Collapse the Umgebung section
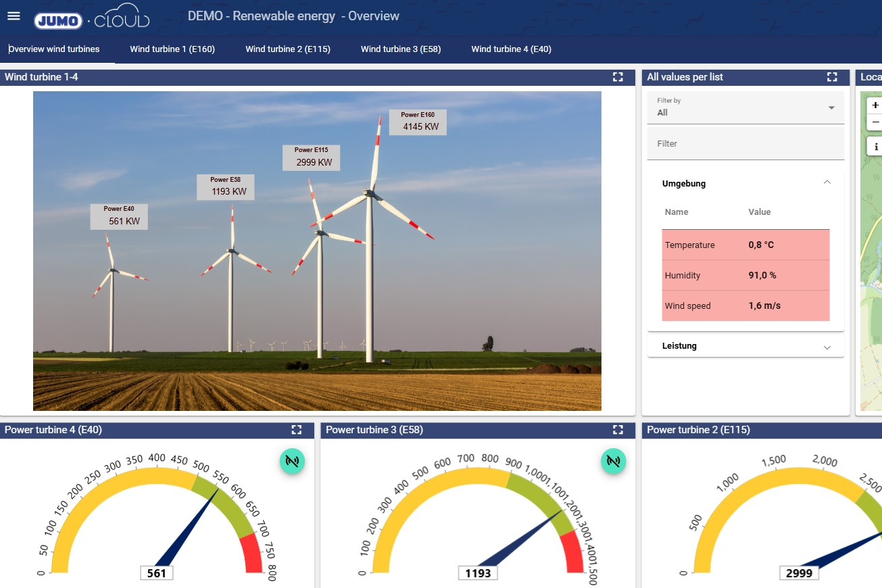This screenshot has width=882, height=588. [x=827, y=182]
